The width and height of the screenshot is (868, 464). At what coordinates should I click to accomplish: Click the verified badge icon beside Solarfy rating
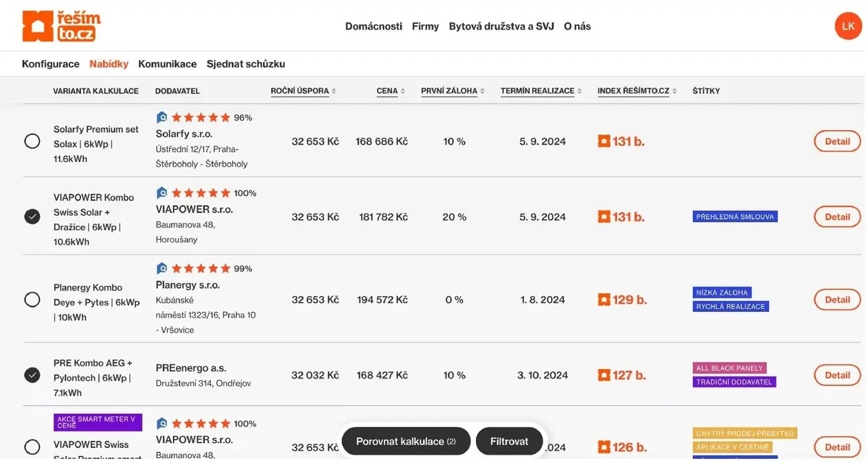[x=162, y=117]
